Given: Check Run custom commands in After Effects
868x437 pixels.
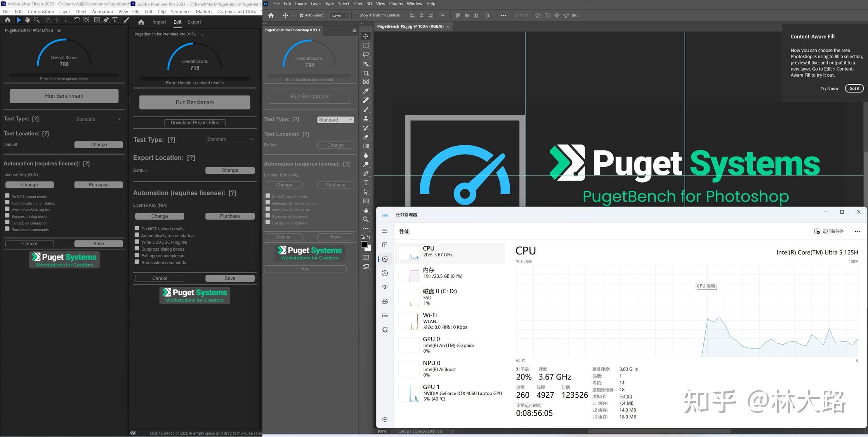Looking at the screenshot, I should (7, 229).
